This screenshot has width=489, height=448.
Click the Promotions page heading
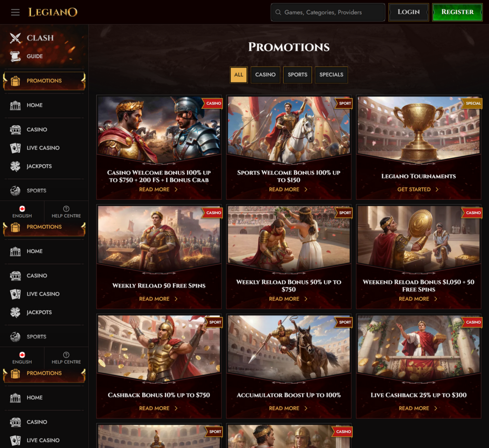pyautogui.click(x=289, y=47)
